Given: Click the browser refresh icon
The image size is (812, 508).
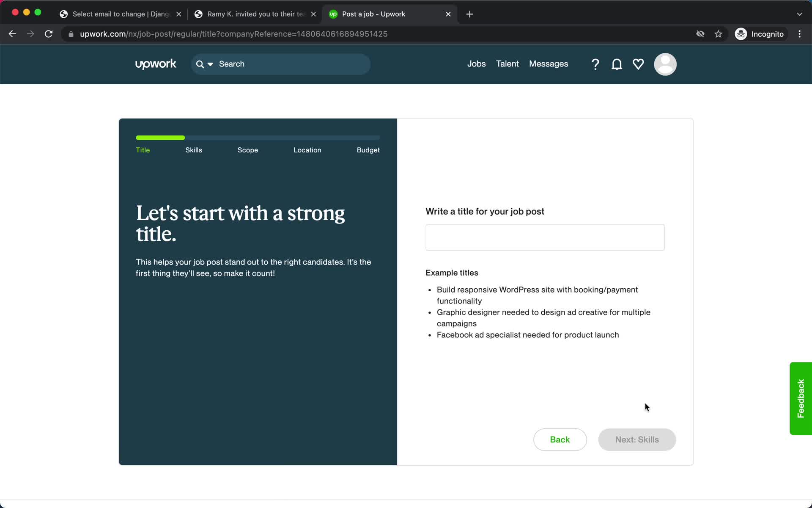Looking at the screenshot, I should point(49,34).
